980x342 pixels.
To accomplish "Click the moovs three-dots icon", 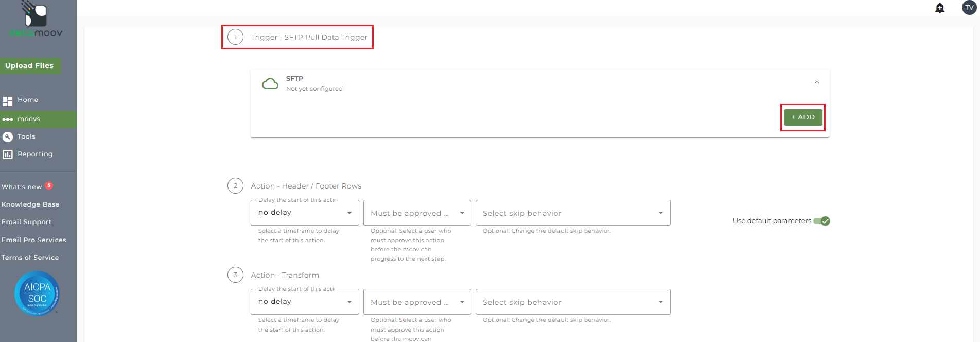I will click(x=8, y=119).
